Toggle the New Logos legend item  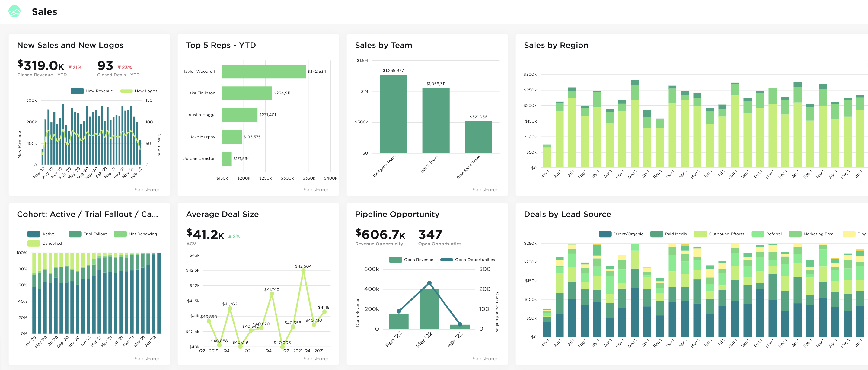pyautogui.click(x=126, y=91)
